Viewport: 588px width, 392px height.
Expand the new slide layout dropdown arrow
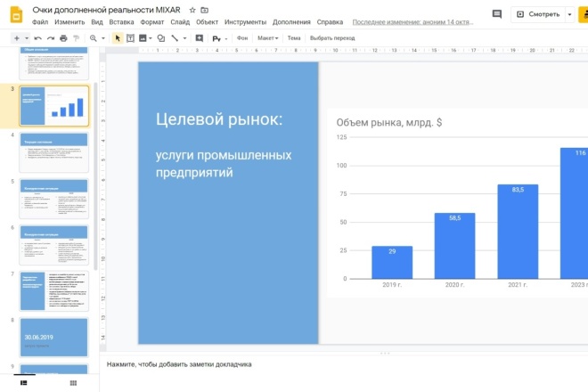point(27,38)
